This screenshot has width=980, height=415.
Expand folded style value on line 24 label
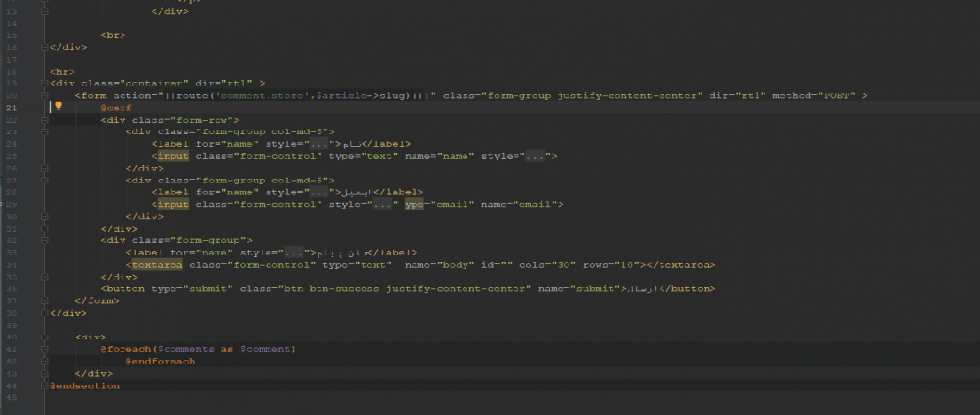(x=318, y=144)
